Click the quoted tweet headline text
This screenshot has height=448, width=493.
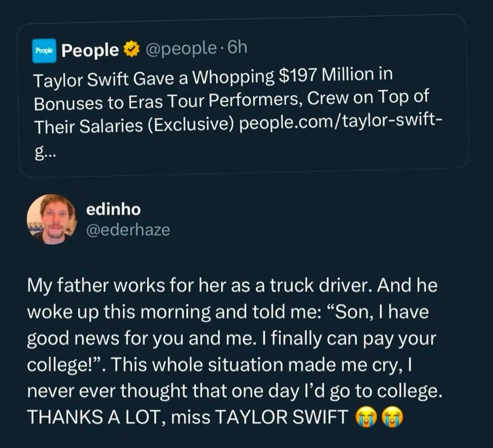coord(213,96)
